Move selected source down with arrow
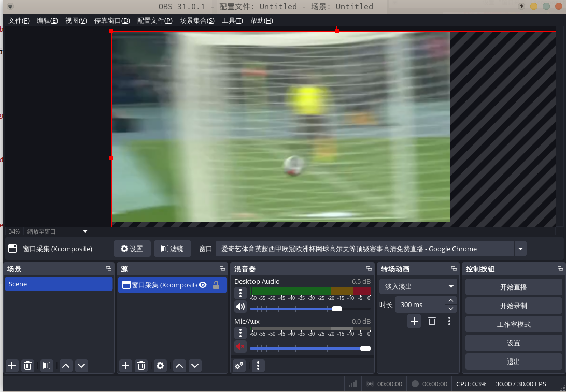 195,366
